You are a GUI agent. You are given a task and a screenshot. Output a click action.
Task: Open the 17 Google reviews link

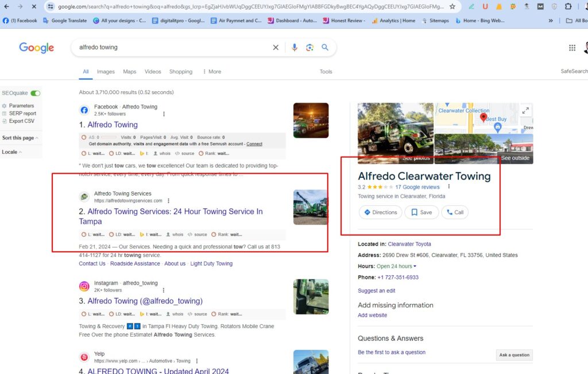[x=417, y=187]
